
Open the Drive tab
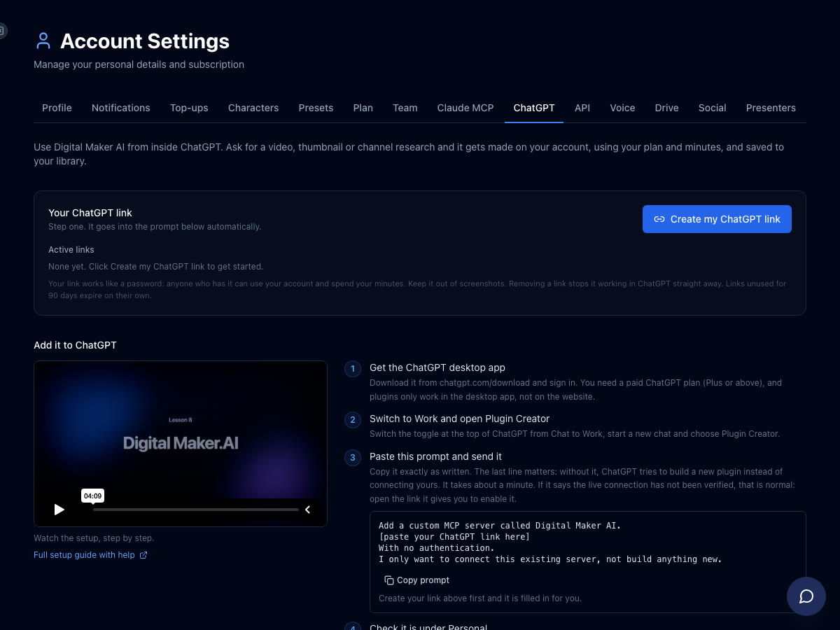667,108
